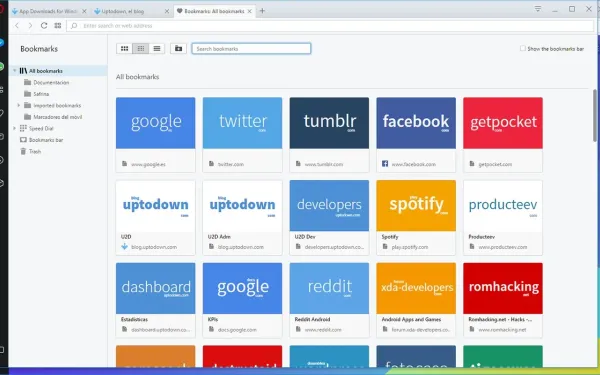Click the Uptodown arrow favicon beside blog.uptodown.com

(x=124, y=247)
